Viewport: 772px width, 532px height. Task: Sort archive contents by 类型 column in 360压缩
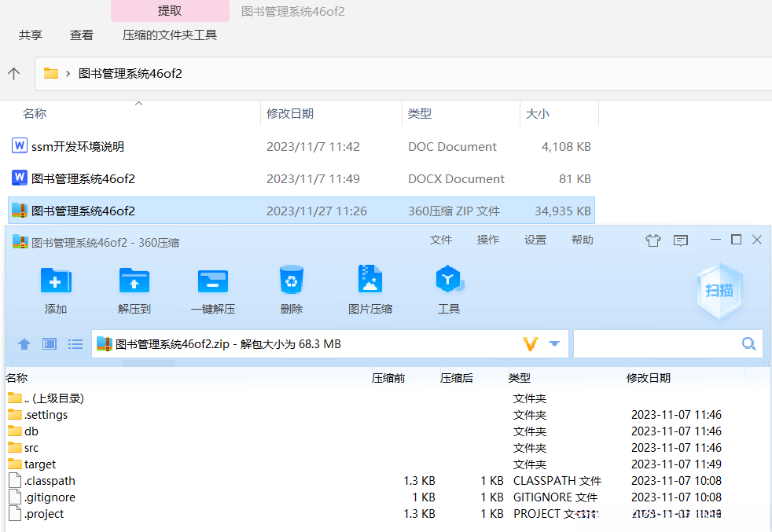click(x=519, y=378)
